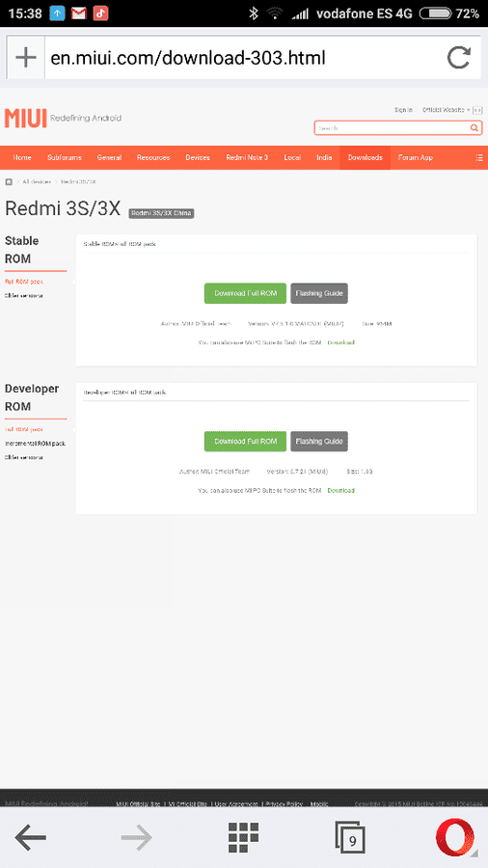Image resolution: width=488 pixels, height=868 pixels.
Task: Select Incremental ROM pack under Developer ROM
Action: (36, 444)
